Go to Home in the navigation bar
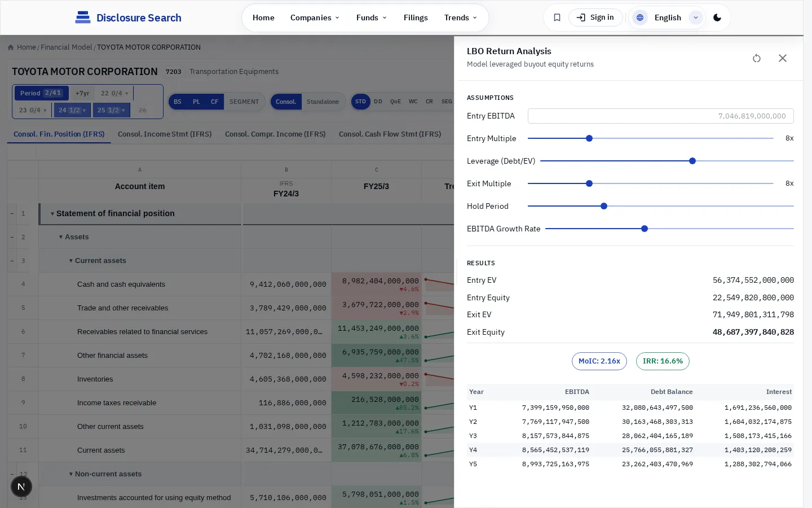 click(x=263, y=17)
